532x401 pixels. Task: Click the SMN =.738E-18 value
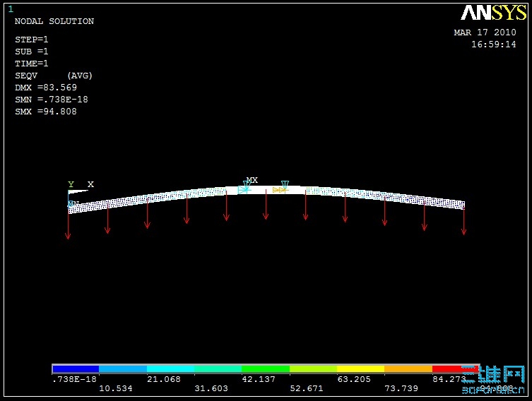[52, 100]
